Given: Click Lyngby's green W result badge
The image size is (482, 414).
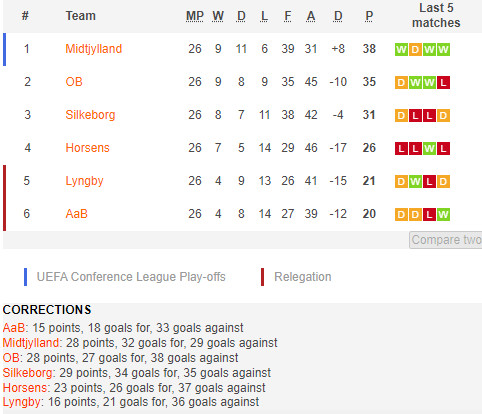Looking at the screenshot, I should (415, 182).
